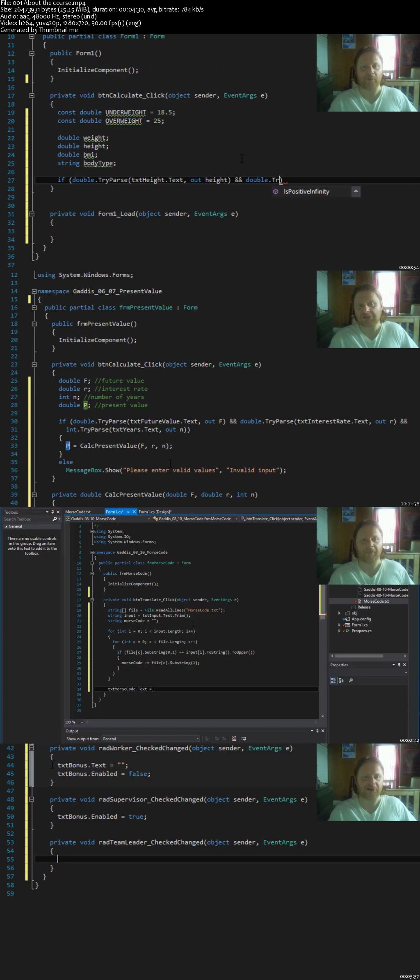Open Property Pages wrench icon

tap(351, 680)
